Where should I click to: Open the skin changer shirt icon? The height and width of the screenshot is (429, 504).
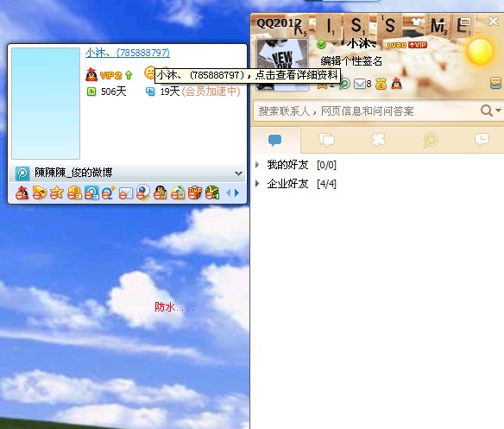[417, 22]
